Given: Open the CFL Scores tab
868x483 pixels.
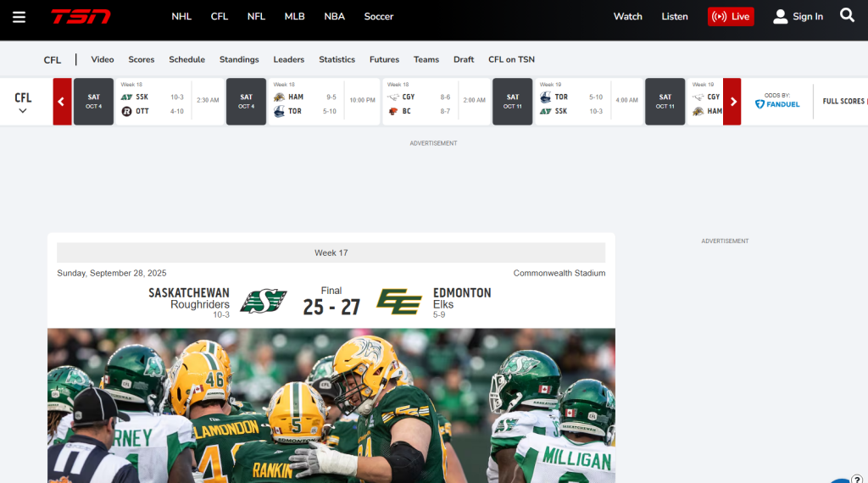Looking at the screenshot, I should [142, 59].
